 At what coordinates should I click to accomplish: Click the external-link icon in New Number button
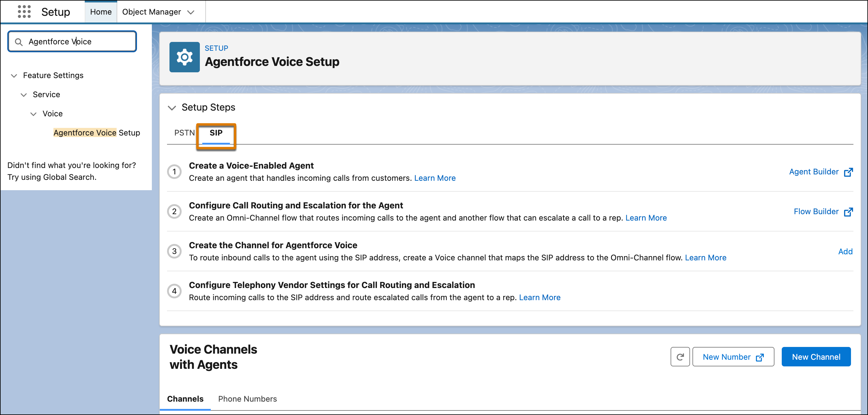pos(760,357)
